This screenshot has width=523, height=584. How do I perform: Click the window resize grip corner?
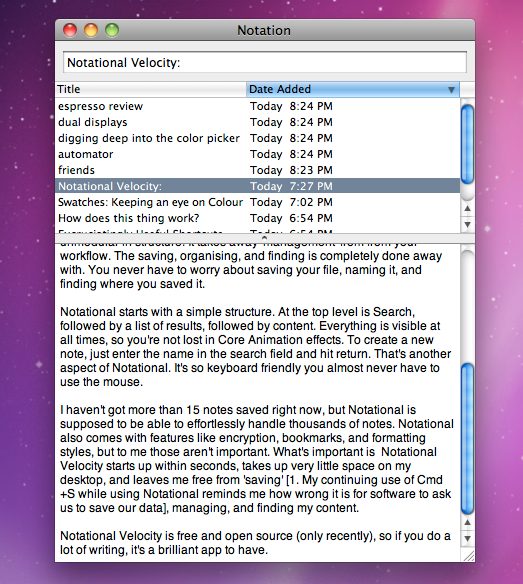tap(469, 556)
